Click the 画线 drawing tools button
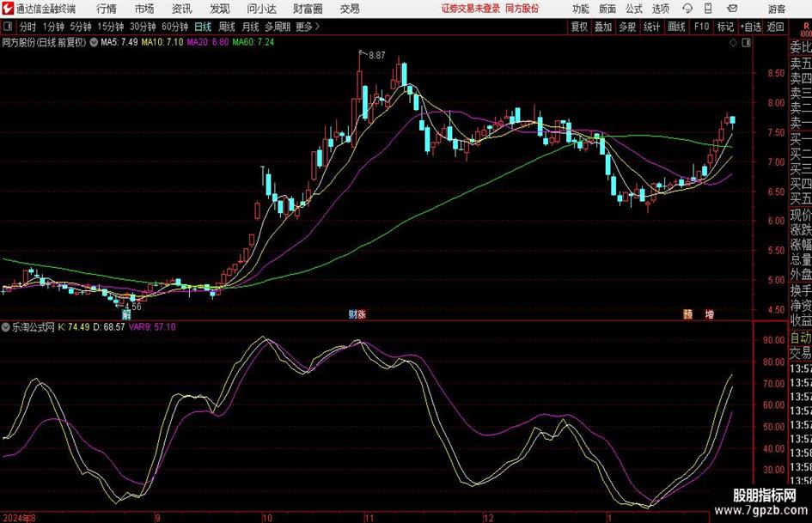The width and height of the screenshot is (812, 523). [x=676, y=27]
